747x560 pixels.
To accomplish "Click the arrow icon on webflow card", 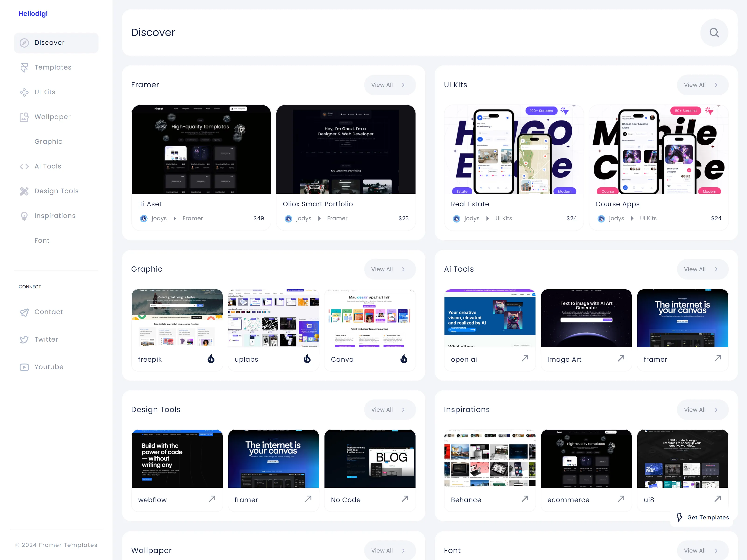I will coord(212,499).
